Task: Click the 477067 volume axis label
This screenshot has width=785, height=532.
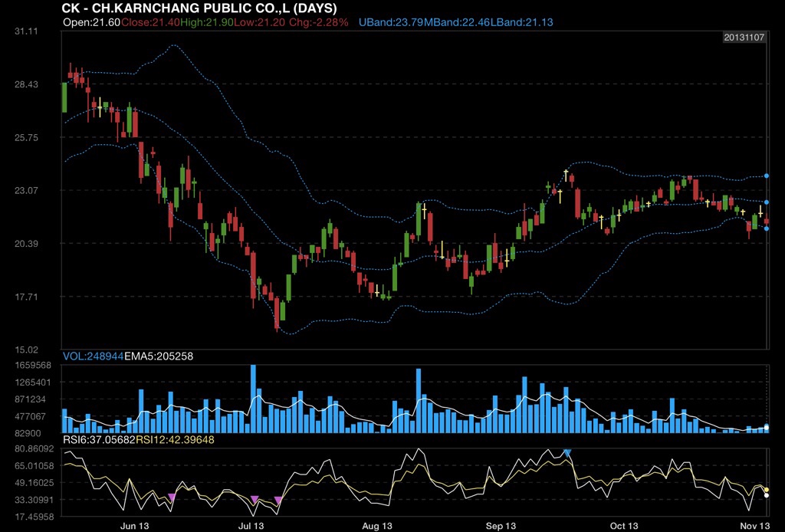Action: [x=30, y=416]
